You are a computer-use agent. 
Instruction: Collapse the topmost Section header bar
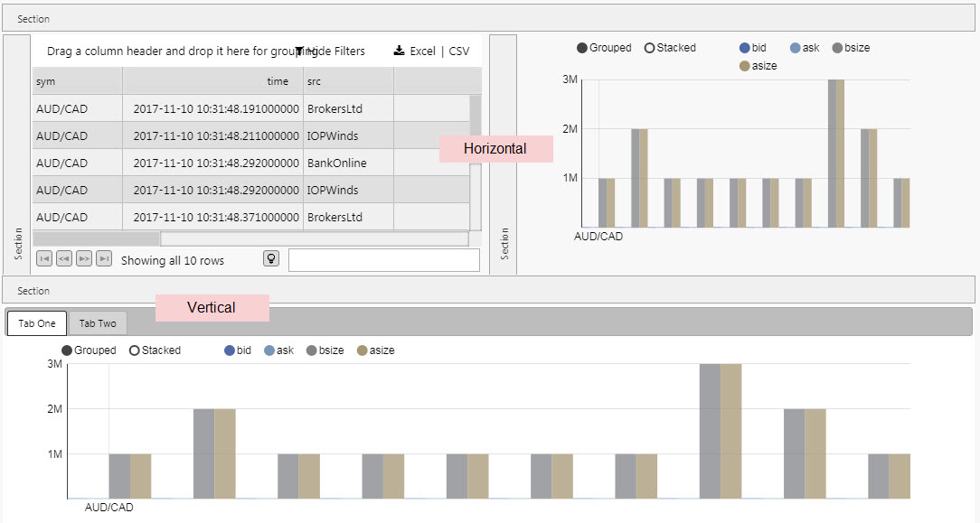pyautogui.click(x=488, y=18)
